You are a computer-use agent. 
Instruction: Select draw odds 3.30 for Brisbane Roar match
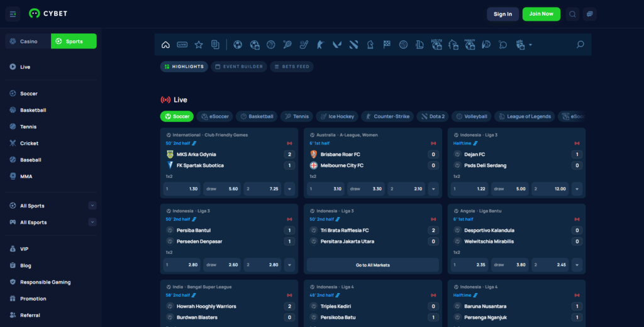click(x=366, y=189)
